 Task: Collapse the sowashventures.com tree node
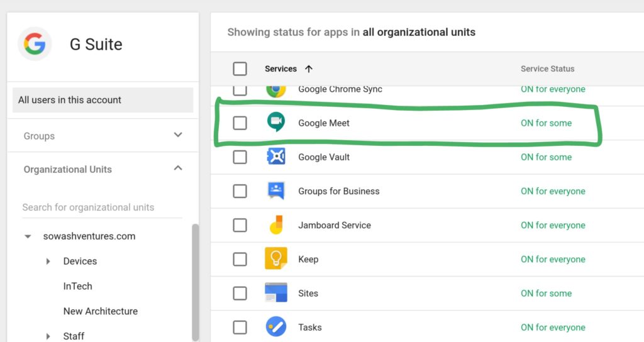[28, 236]
